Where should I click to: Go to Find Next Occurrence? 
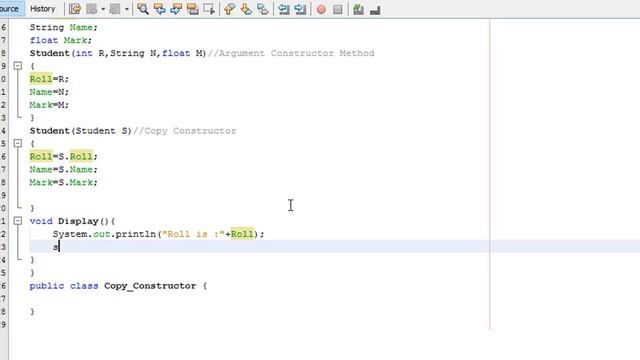point(176,9)
